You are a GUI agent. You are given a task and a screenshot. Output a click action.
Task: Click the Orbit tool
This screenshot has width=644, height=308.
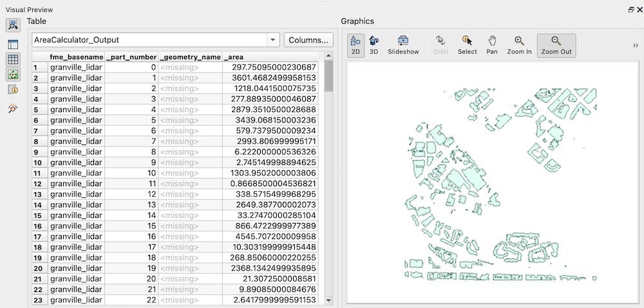(x=440, y=45)
